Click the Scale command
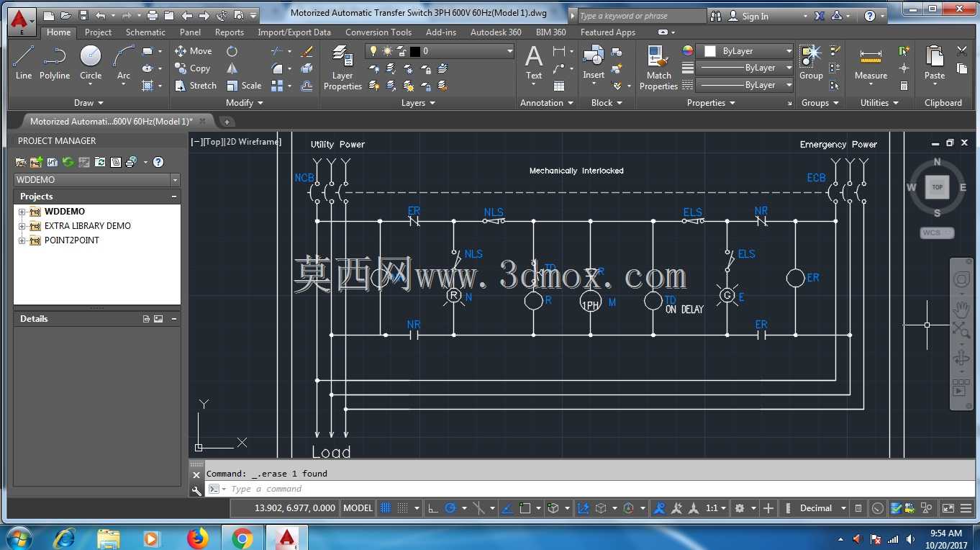 click(244, 86)
